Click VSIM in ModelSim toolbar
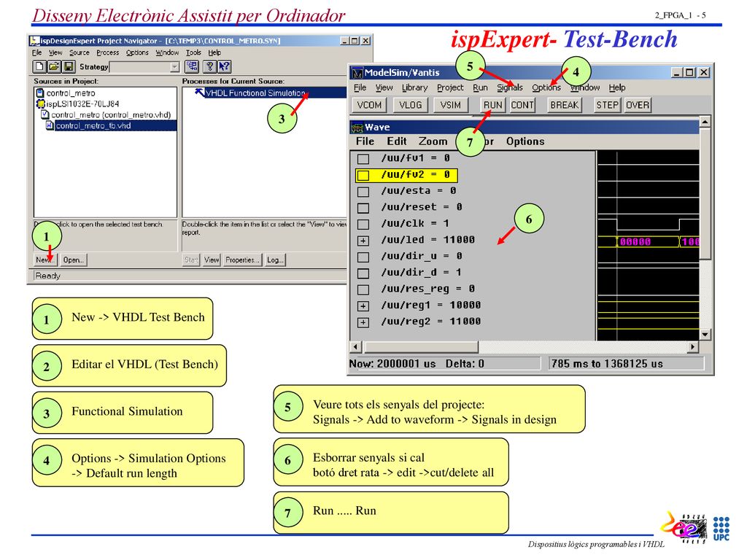The height and width of the screenshot is (560, 747). (451, 105)
